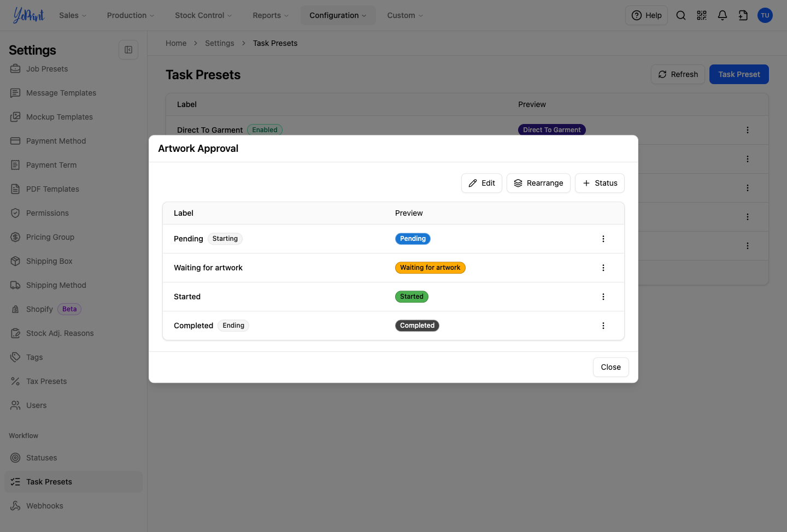Click the document export icon in header
787x532 pixels.
pyautogui.click(x=743, y=15)
